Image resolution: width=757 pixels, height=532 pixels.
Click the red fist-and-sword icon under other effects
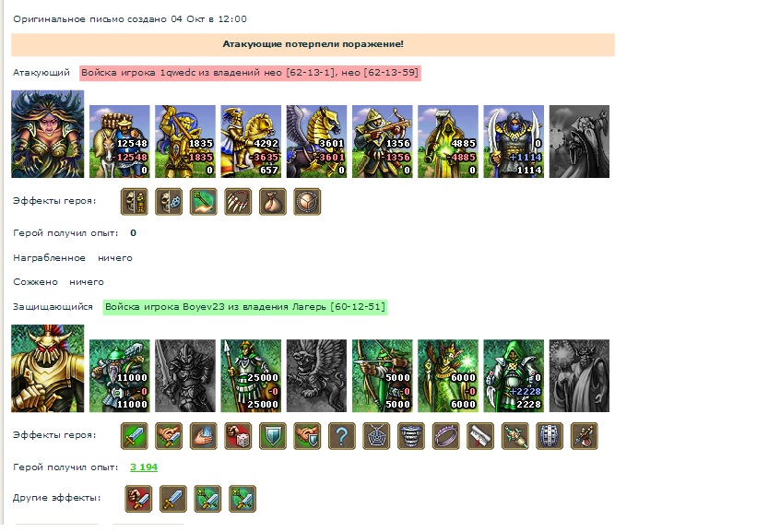pyautogui.click(x=138, y=499)
